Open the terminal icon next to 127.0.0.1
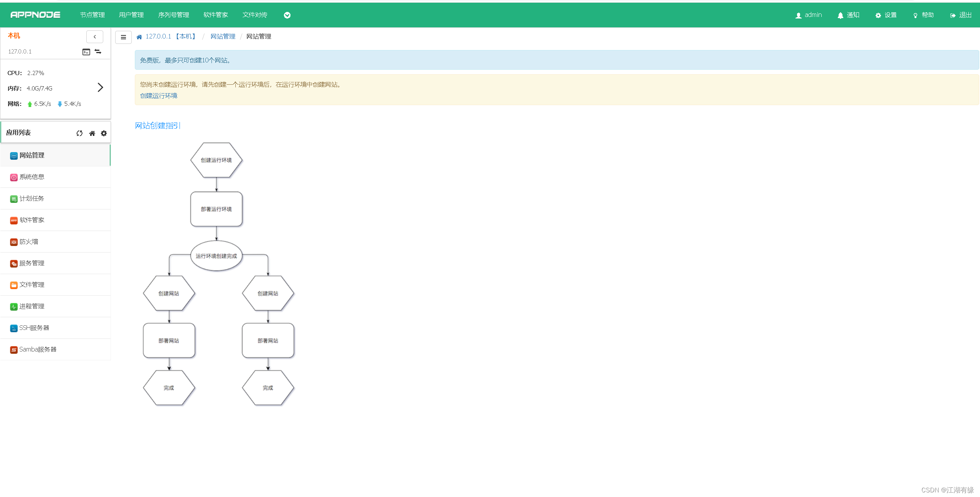 [86, 52]
